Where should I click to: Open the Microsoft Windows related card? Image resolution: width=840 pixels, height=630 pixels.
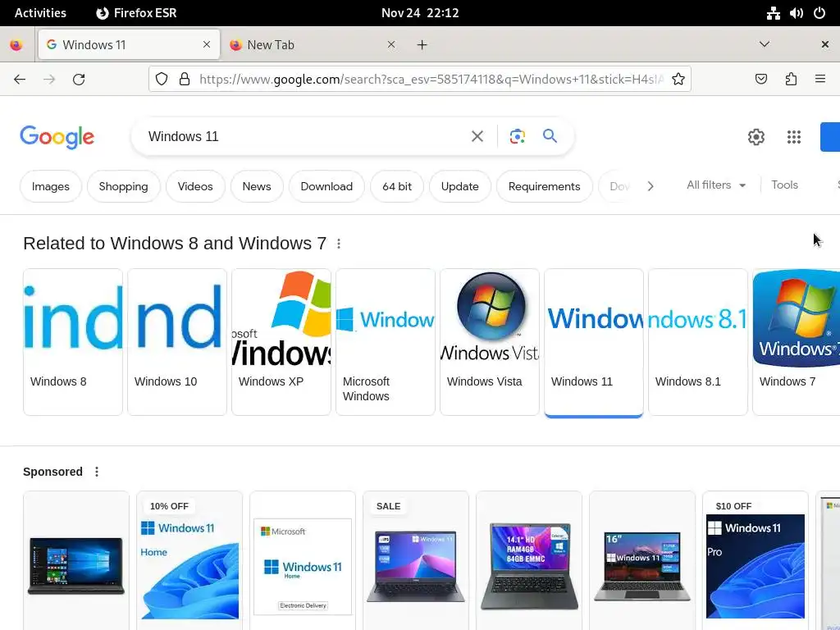click(386, 342)
